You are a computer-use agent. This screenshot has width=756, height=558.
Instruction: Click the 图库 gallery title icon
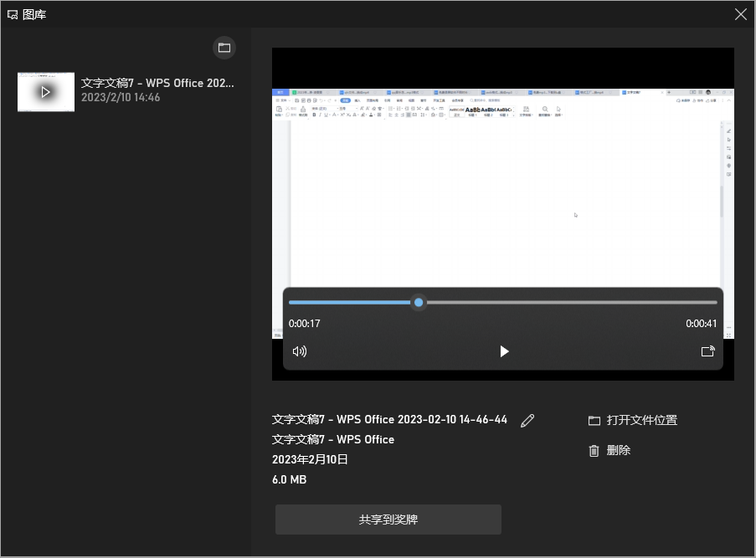coord(13,15)
